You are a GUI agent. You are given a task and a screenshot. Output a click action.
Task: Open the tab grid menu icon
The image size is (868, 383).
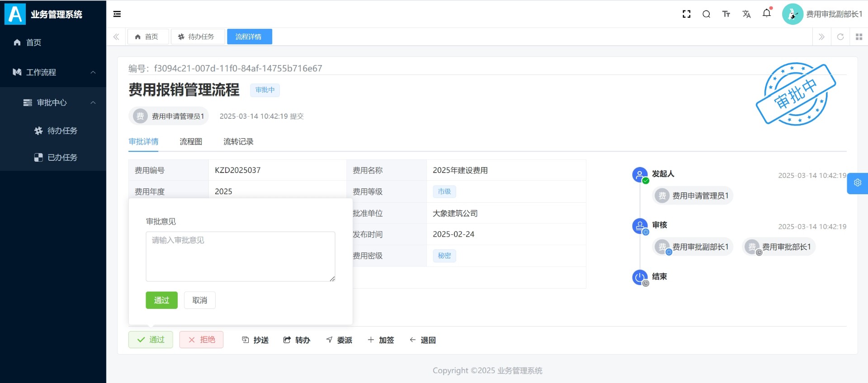click(x=859, y=37)
